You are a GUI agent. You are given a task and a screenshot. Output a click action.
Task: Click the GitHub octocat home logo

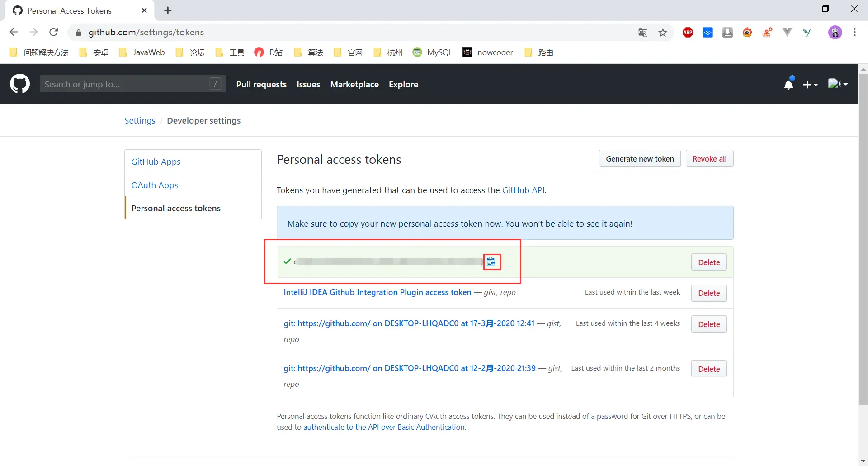pos(19,84)
